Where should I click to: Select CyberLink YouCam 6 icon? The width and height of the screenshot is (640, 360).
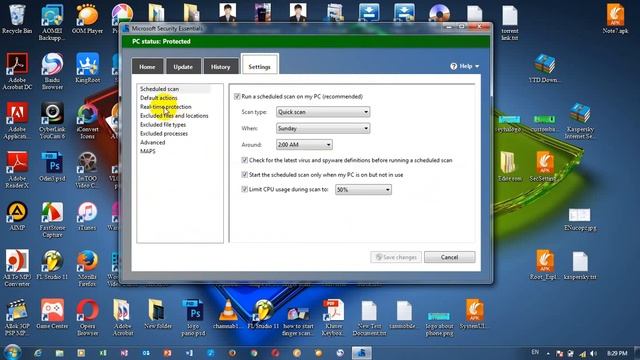click(x=52, y=121)
